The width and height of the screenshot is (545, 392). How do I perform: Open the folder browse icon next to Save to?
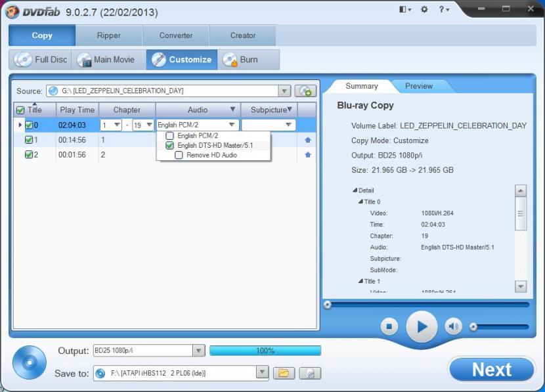[284, 373]
